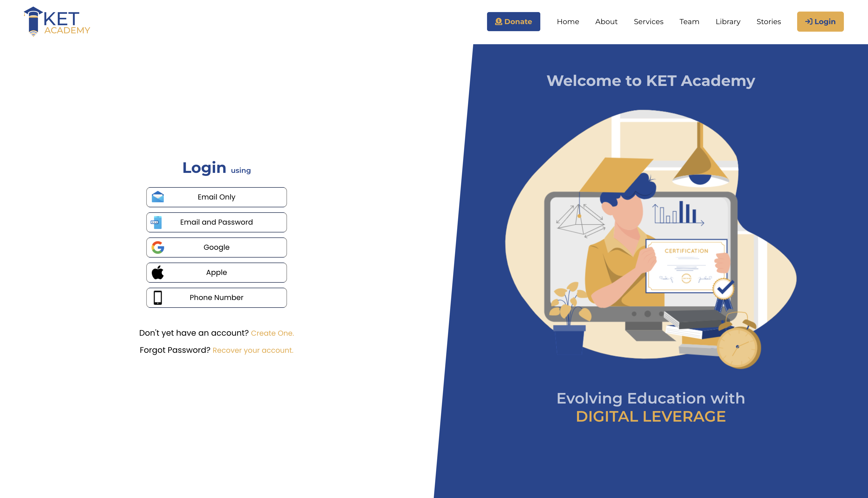Click the Google login button
This screenshot has height=498, width=868.
pos(216,247)
